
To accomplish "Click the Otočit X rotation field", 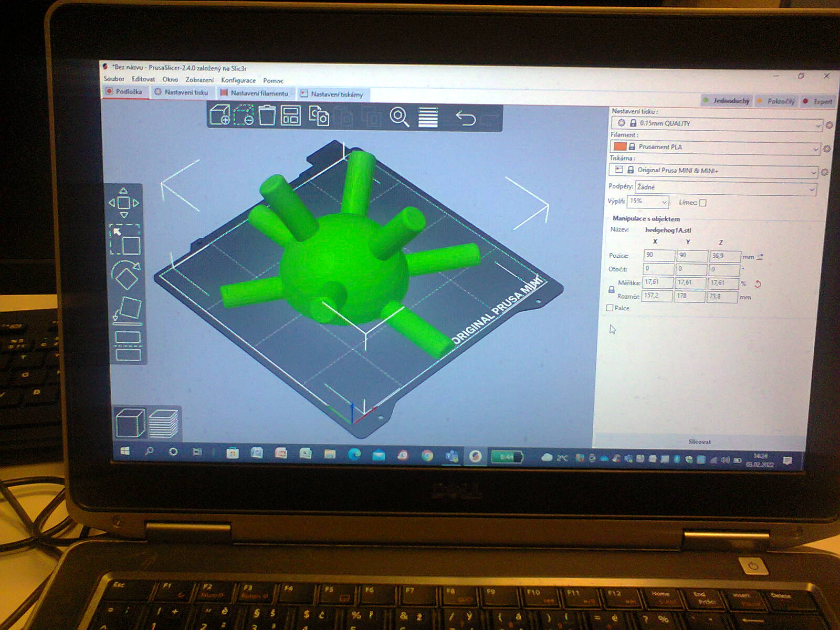I will tap(658, 269).
